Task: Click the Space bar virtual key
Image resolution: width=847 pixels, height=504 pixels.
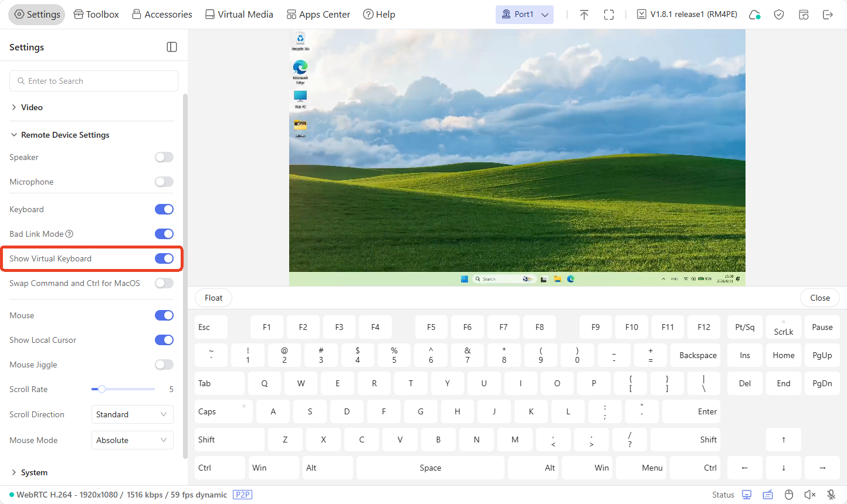Action: 431,468
